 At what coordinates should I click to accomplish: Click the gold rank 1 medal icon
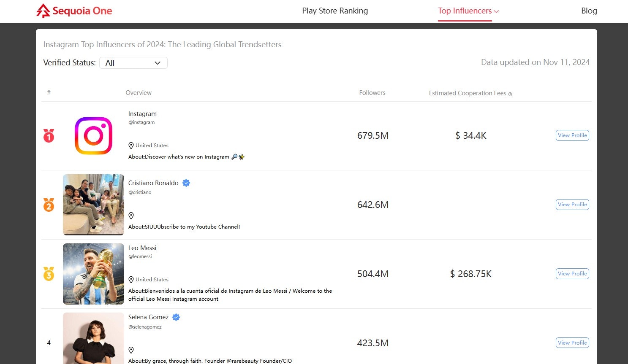[x=49, y=136]
